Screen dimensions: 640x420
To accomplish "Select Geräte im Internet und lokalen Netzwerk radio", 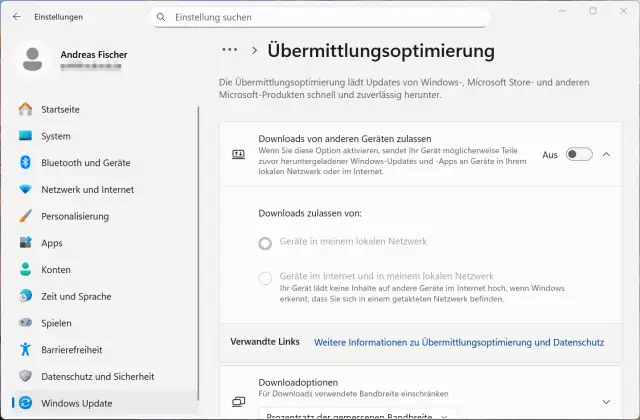I will coord(265,278).
